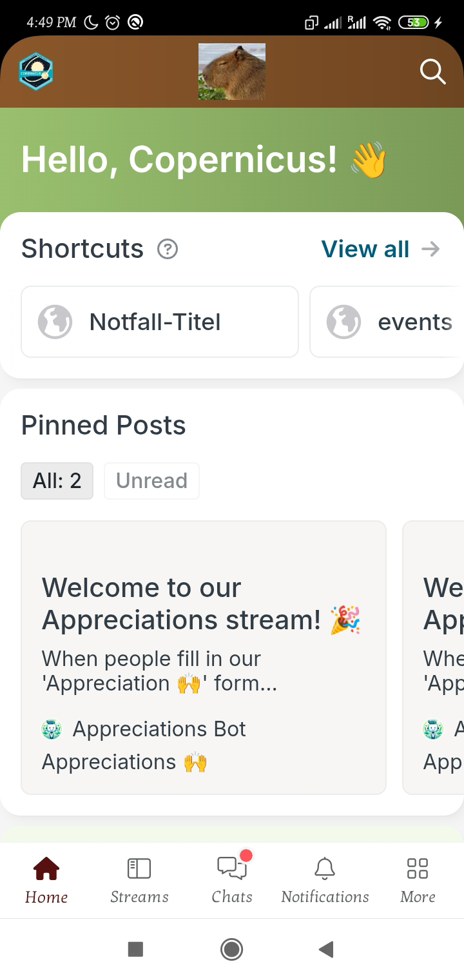Open the events shortcut
The image size is (464, 980).
(x=387, y=322)
